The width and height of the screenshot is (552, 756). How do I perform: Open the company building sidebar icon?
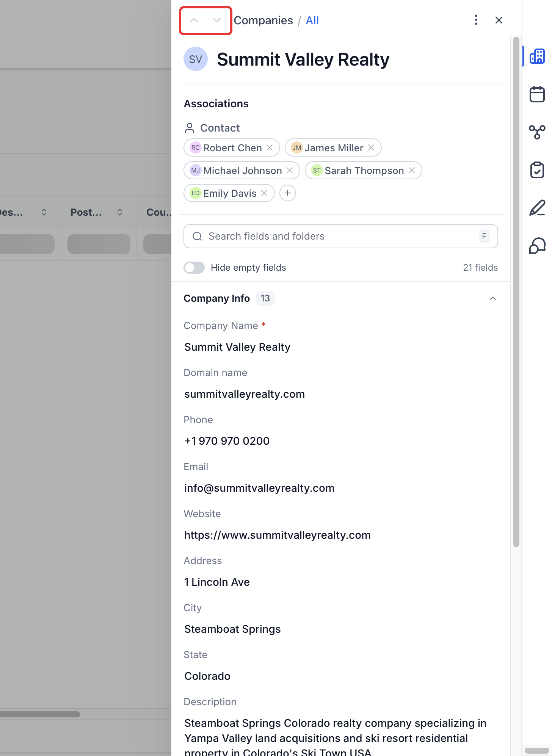pyautogui.click(x=537, y=56)
